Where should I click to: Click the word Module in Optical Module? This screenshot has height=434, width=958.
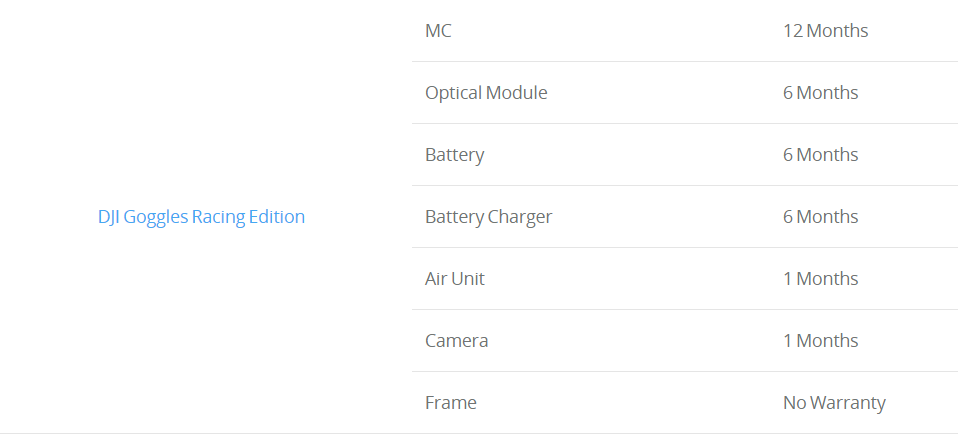(516, 93)
